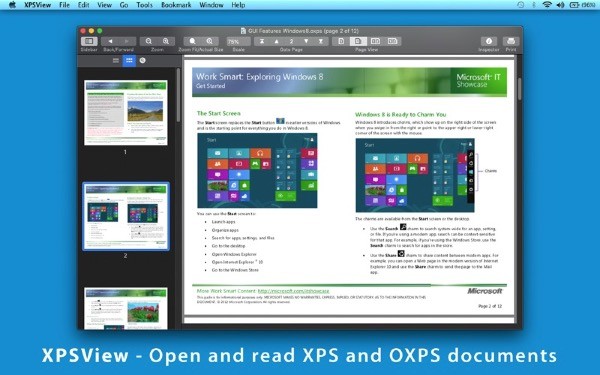Open the microsoft.com/itshowcase link
Image resolution: width=600 pixels, height=375 pixels.
click(x=293, y=291)
